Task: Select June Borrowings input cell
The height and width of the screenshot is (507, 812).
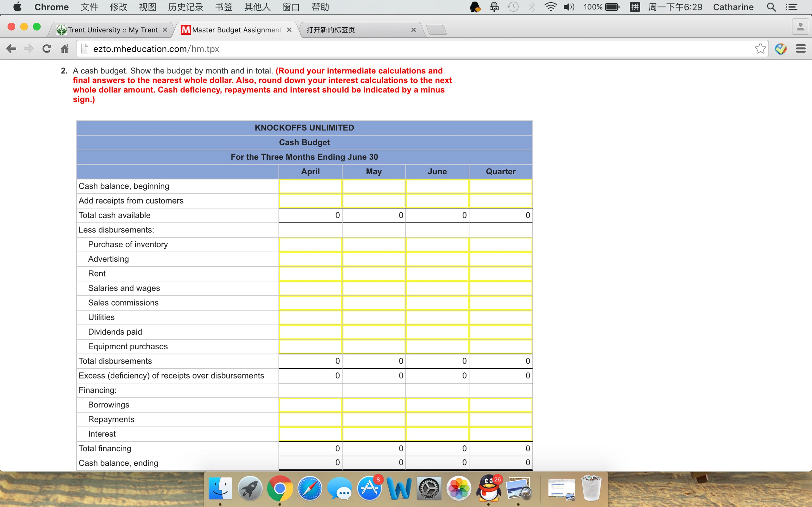Action: 437,405
